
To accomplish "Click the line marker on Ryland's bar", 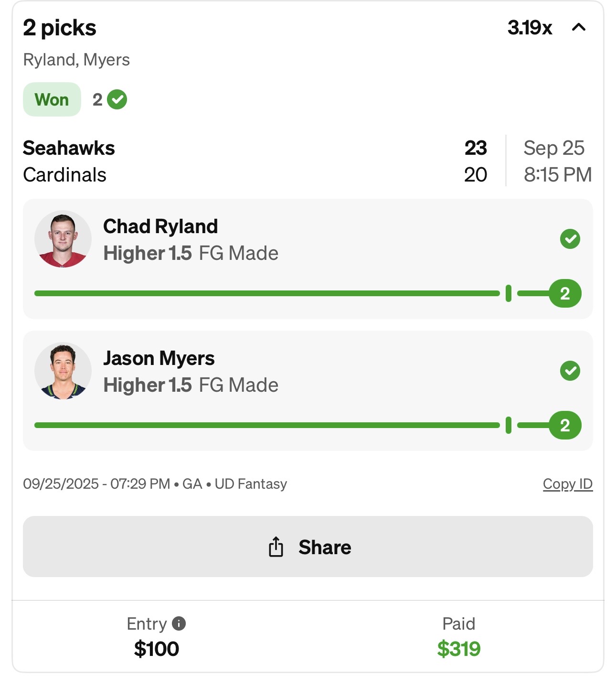I will coord(508,293).
